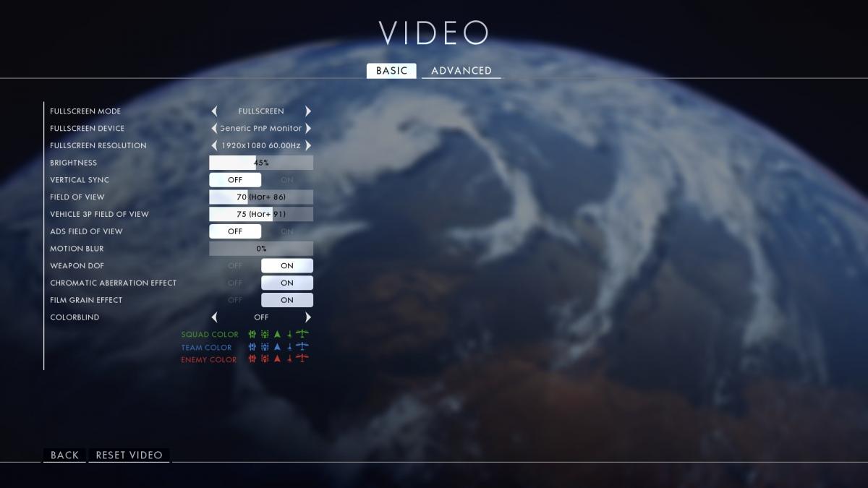Click left arrow for Fullscreen Mode
This screenshot has height=488, width=868.
(214, 111)
